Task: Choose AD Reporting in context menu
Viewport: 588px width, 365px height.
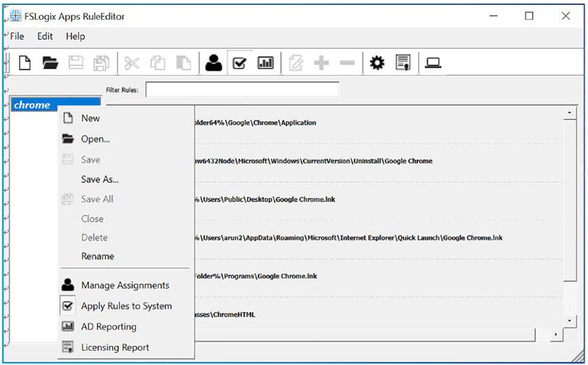Action: point(126,327)
